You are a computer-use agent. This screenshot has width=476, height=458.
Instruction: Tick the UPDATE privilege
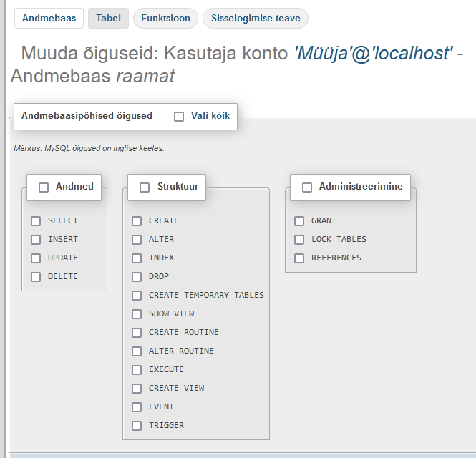[36, 258]
